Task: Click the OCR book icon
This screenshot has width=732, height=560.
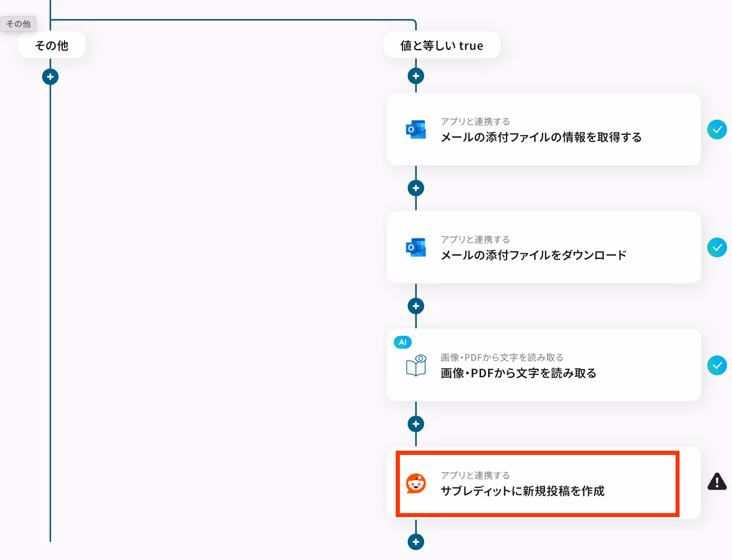Action: pyautogui.click(x=416, y=366)
